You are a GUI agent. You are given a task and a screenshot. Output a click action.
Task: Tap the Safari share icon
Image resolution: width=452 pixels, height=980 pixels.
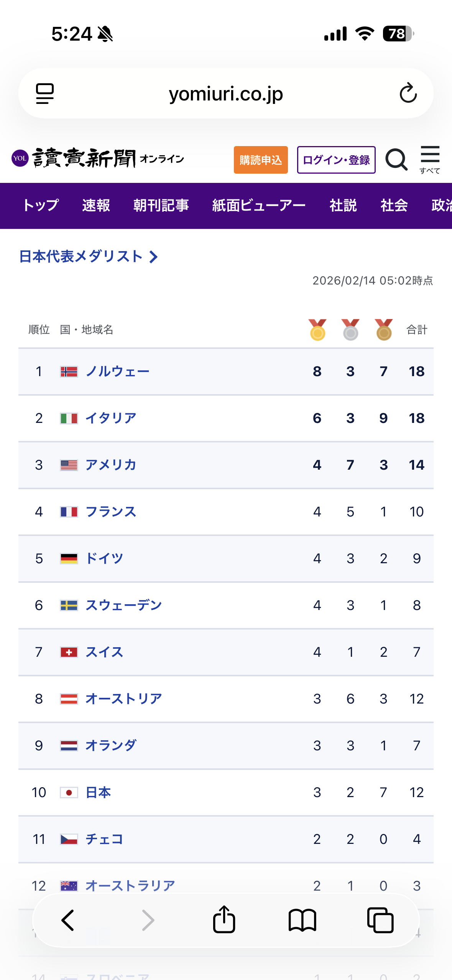point(224,919)
